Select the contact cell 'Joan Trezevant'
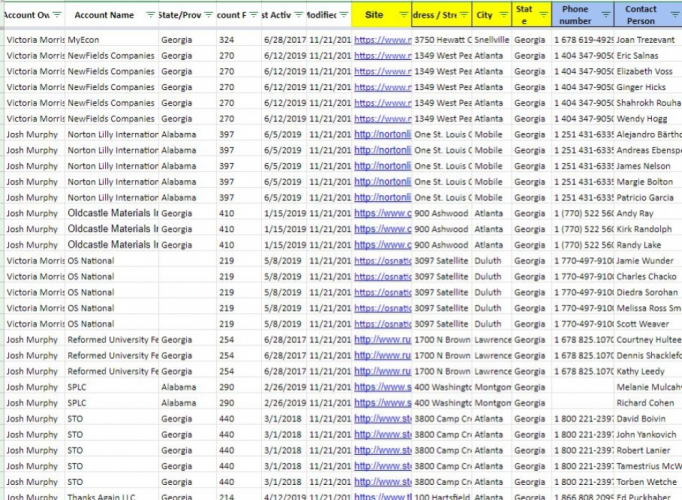The width and height of the screenshot is (682, 500). click(648, 40)
